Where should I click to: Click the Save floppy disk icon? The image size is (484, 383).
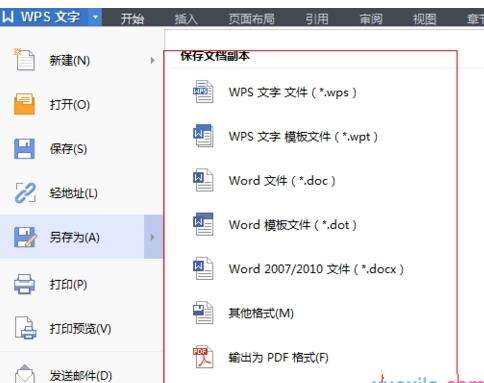24,148
